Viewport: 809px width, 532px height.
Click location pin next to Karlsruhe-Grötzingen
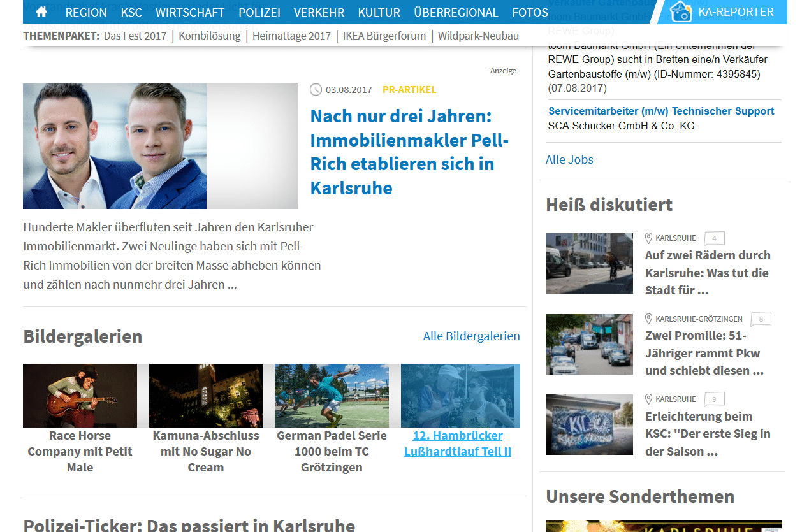coord(649,319)
